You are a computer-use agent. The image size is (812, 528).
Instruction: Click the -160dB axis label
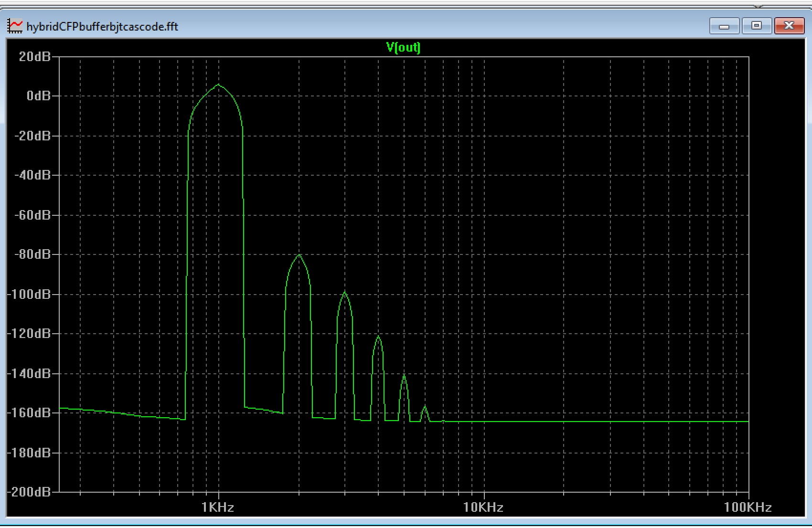click(29, 412)
